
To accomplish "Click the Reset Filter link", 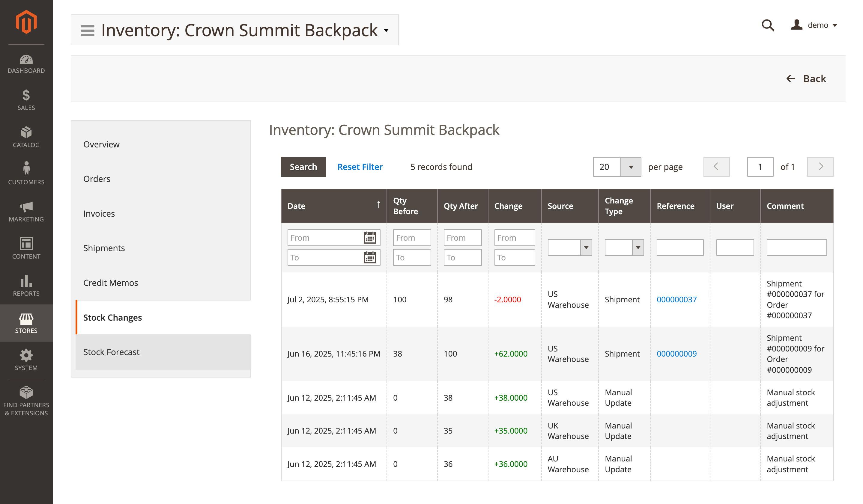I will [360, 167].
